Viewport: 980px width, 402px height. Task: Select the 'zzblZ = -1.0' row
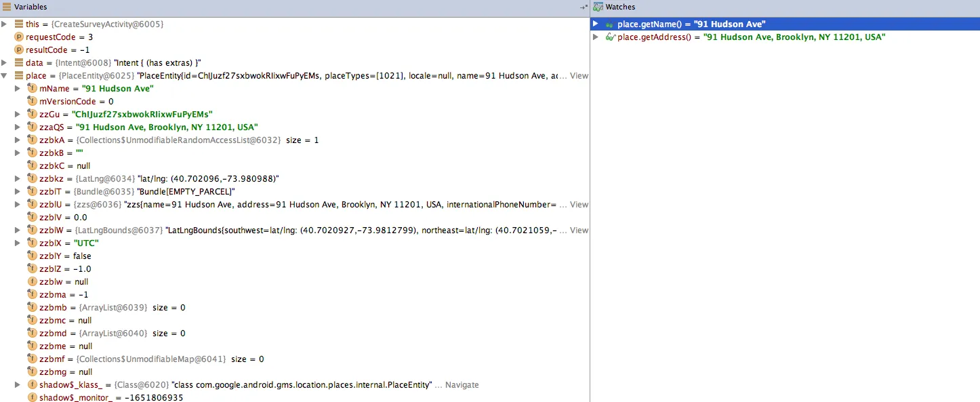point(295,268)
